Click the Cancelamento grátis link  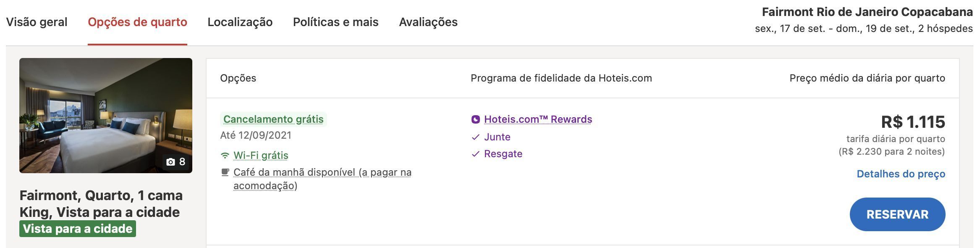[273, 119]
